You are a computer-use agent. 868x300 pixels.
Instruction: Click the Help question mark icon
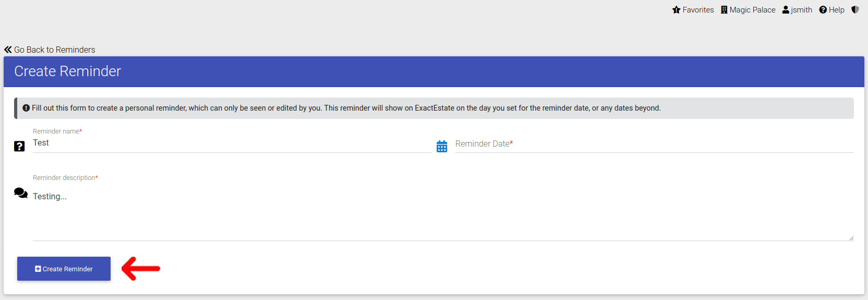tap(823, 10)
